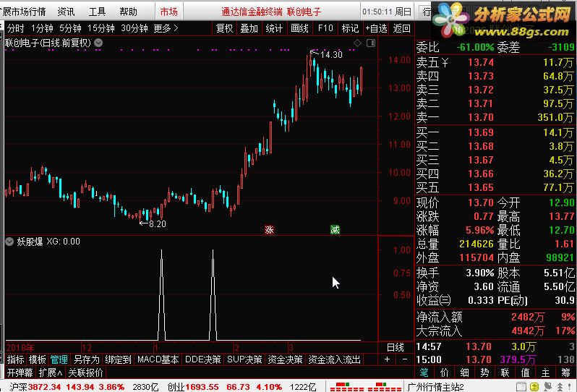
Task: Select the 联 linked tab
Action: click(x=505, y=372)
